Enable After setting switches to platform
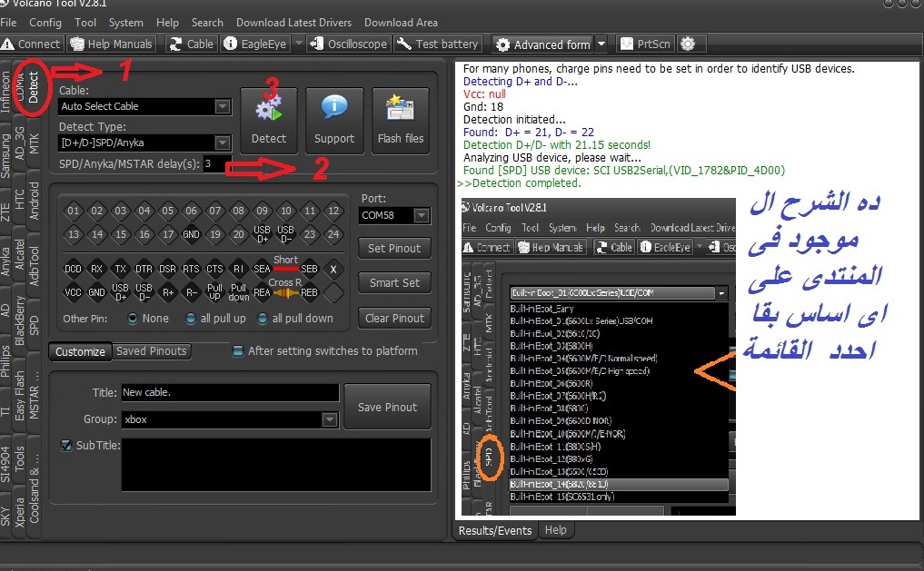 coord(237,351)
